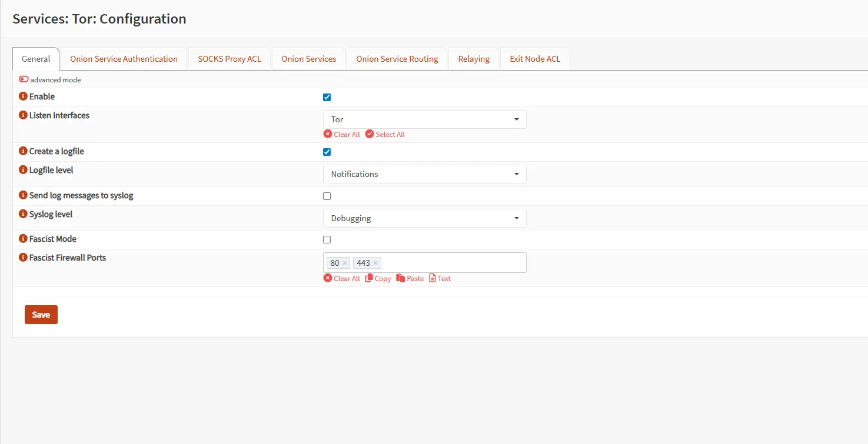
Task: Uncheck the Enable checkbox
Action: point(327,97)
